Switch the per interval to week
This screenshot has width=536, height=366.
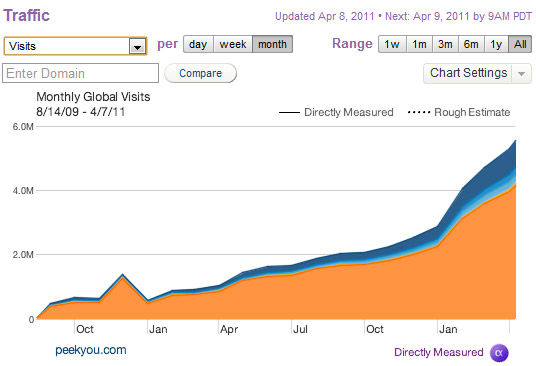233,44
